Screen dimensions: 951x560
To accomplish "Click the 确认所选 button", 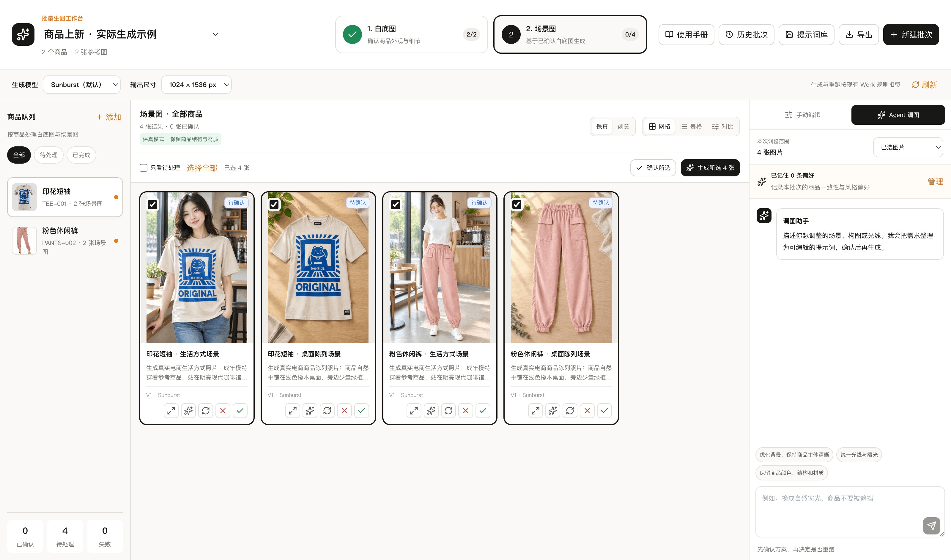I will [x=653, y=167].
